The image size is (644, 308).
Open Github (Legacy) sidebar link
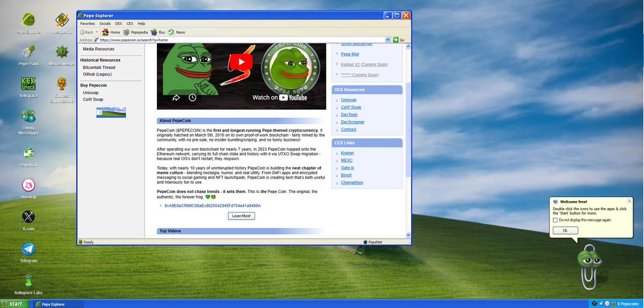(x=97, y=74)
